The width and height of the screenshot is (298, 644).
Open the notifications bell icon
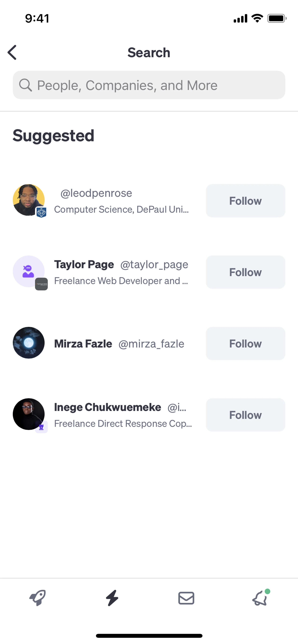pos(260,598)
